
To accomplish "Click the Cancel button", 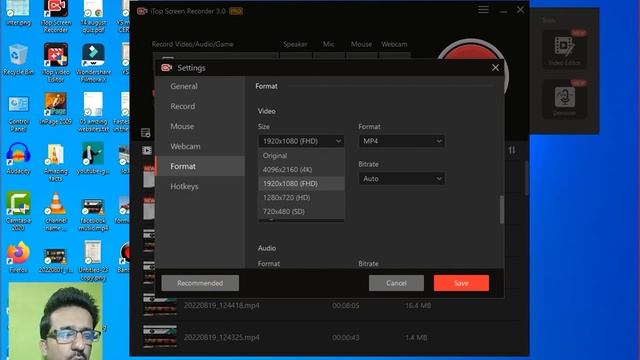I will 396,283.
